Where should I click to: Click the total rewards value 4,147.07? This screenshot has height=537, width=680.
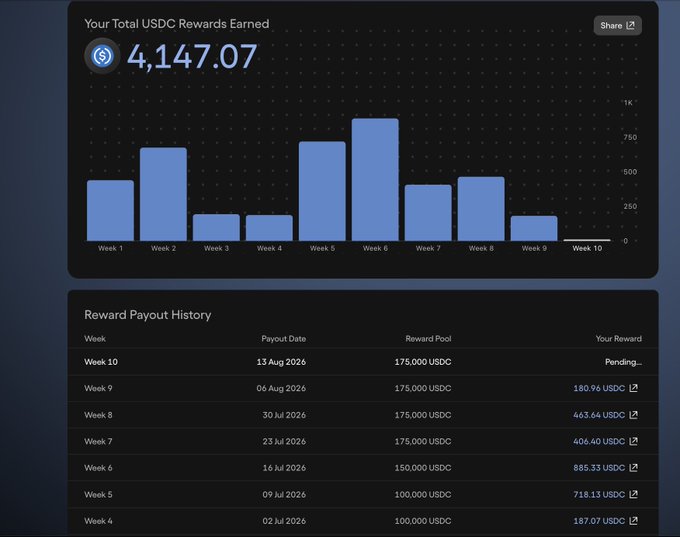pos(192,56)
